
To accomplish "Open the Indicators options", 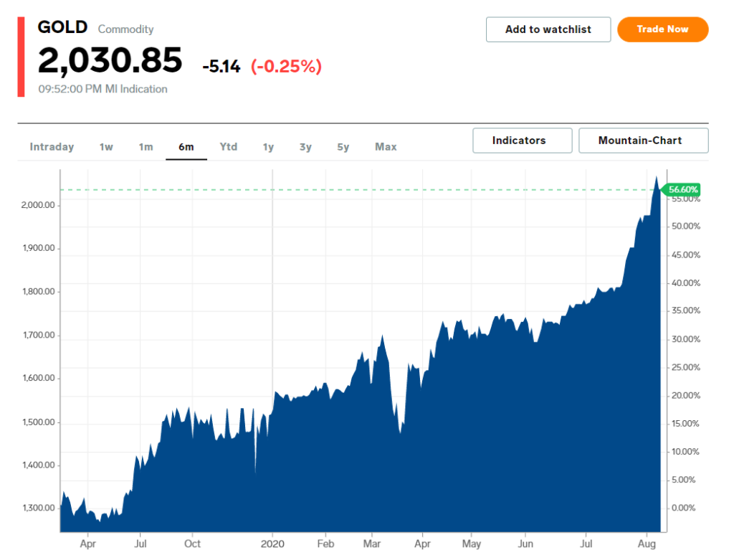I will [523, 141].
